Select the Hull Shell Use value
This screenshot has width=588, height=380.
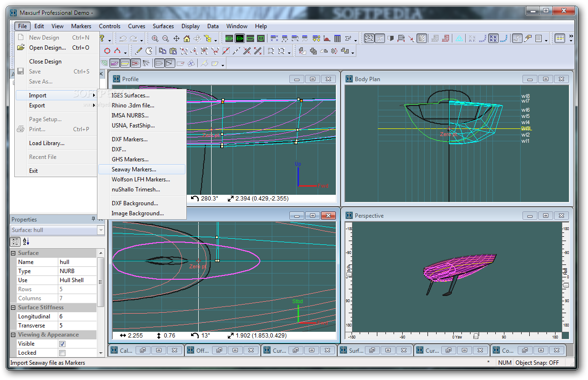pyautogui.click(x=77, y=280)
